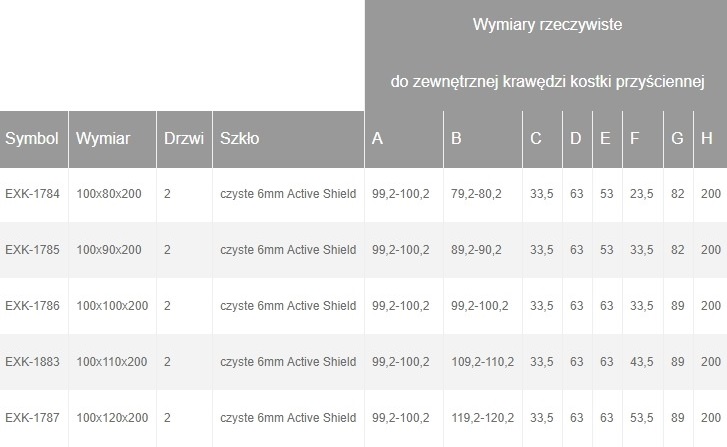727x447 pixels.
Task: Select the EXK-1786 symbol cell
Action: click(31, 306)
